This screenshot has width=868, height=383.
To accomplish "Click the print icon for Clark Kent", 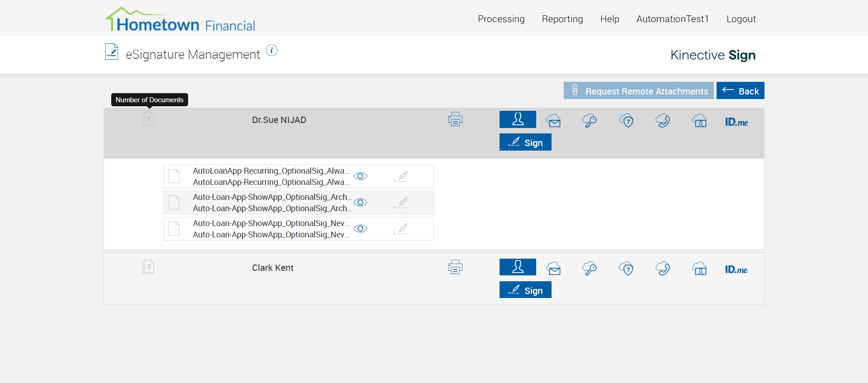I will click(x=455, y=267).
